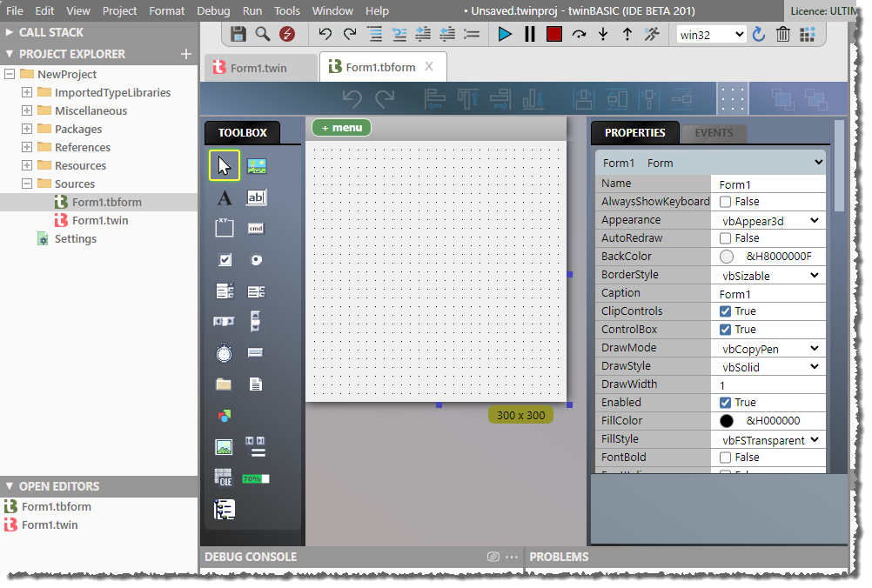Toggle the AlwaysShowKeyboard checkbox
Viewport: 872px width, 588px height.
pyautogui.click(x=725, y=202)
